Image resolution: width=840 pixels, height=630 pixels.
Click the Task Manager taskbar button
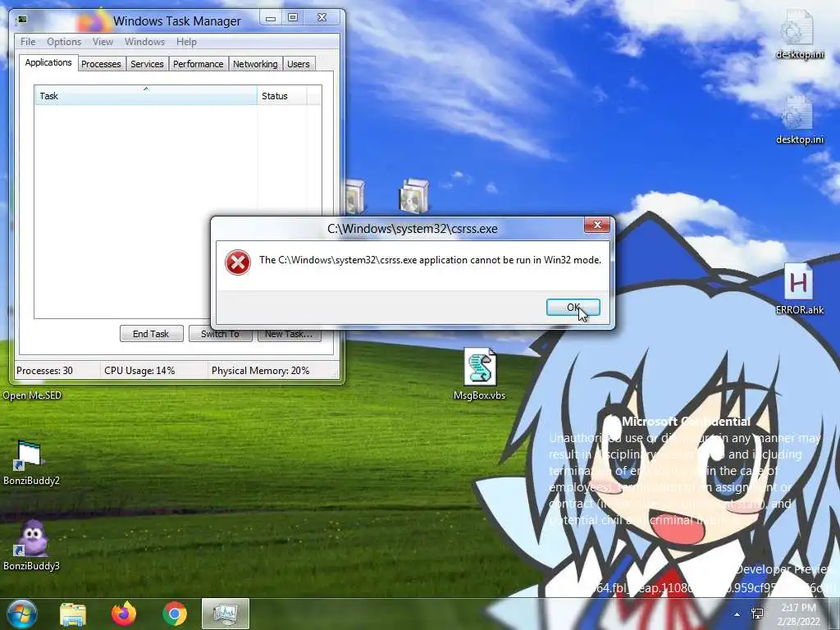(226, 614)
